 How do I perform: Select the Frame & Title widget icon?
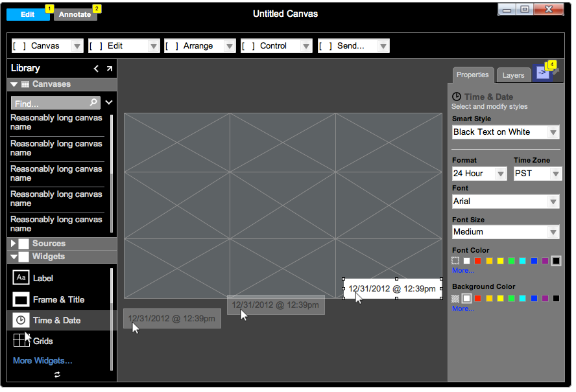click(x=21, y=299)
